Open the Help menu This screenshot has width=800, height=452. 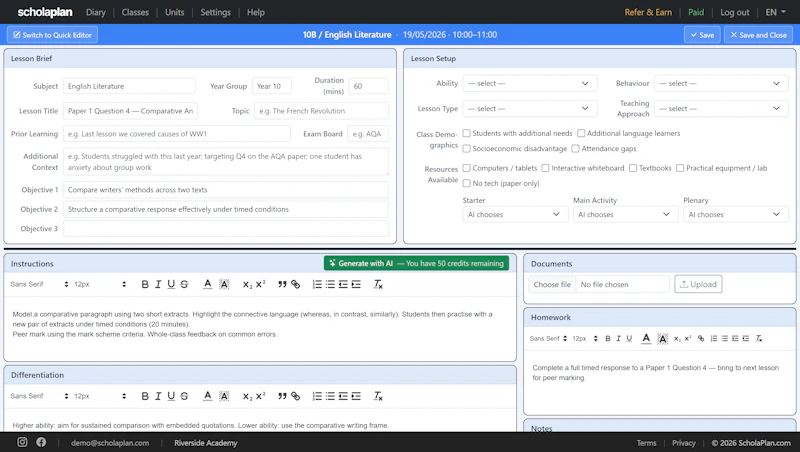tap(256, 12)
